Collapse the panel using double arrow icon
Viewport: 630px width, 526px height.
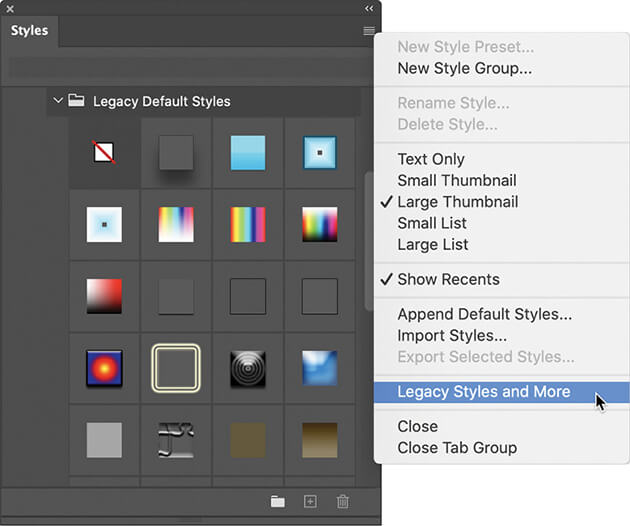(x=369, y=8)
